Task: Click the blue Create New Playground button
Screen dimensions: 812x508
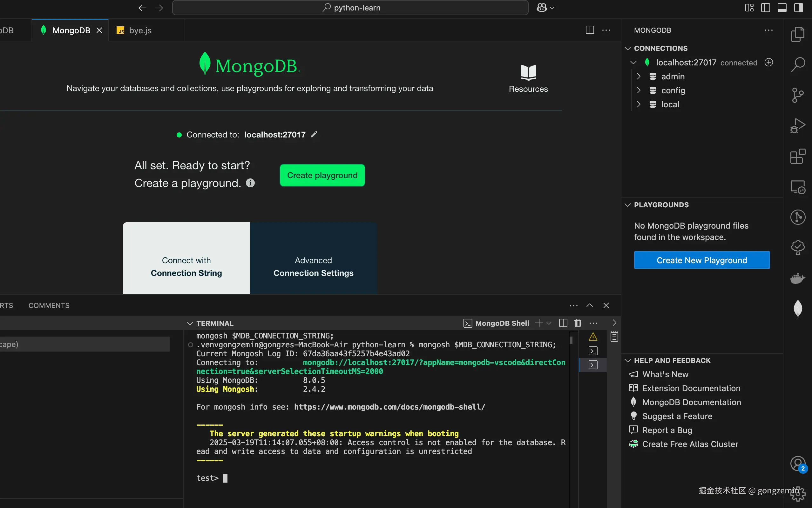Action: [x=702, y=260]
